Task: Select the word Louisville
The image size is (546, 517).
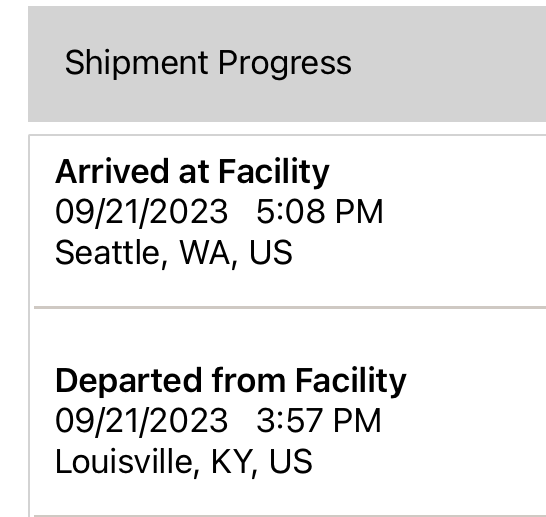Action: pyautogui.click(x=127, y=462)
